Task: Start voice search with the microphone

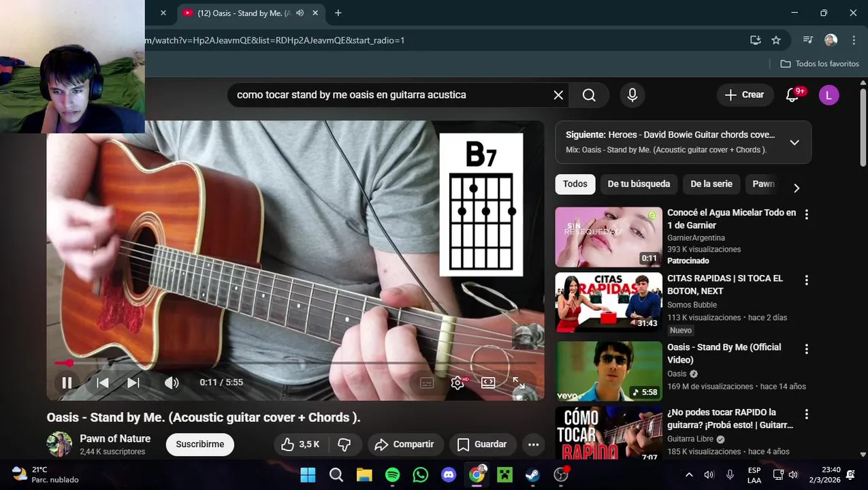Action: 632,95
